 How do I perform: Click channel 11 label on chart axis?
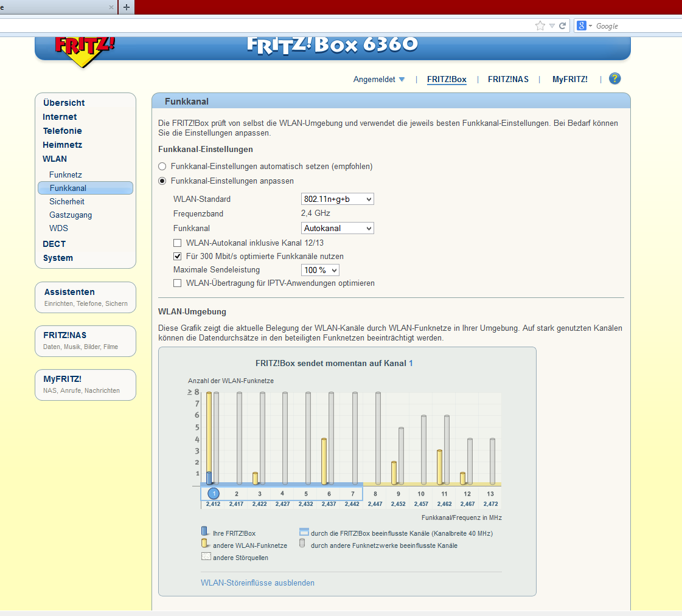pos(444,494)
